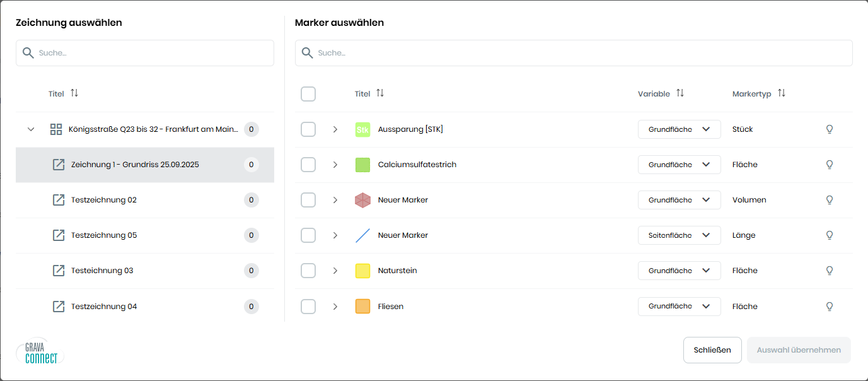868x381 pixels.
Task: Focus the marker search field
Action: [x=574, y=53]
